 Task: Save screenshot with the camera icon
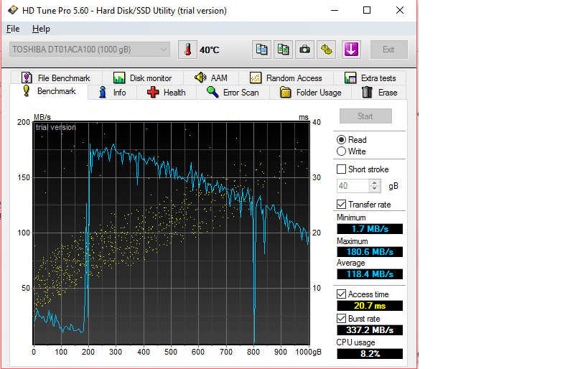[304, 50]
